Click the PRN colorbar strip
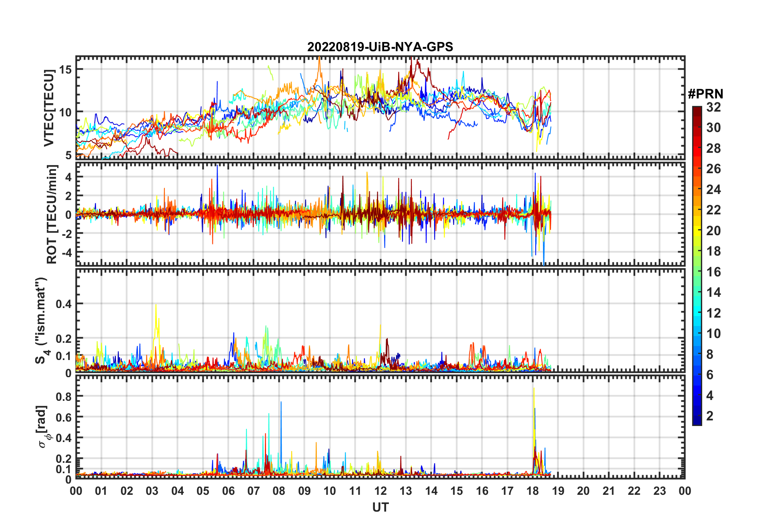761x532 pixels. coord(697,266)
